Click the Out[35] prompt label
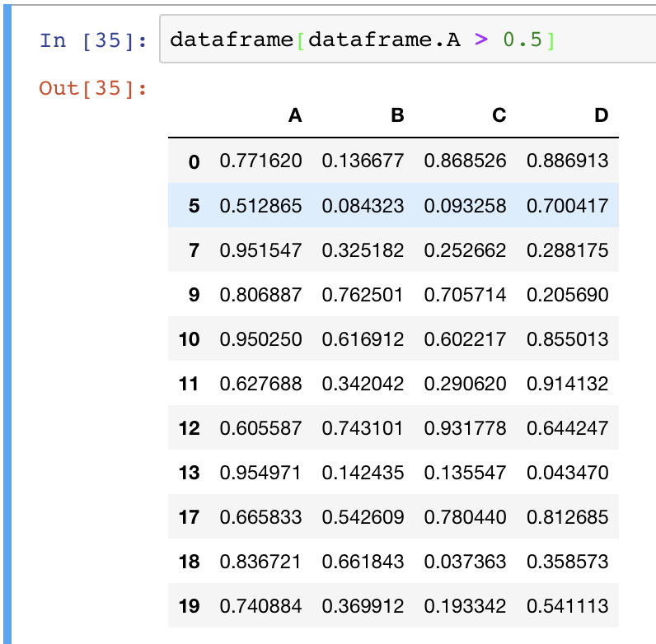The image size is (656, 644). (x=93, y=89)
